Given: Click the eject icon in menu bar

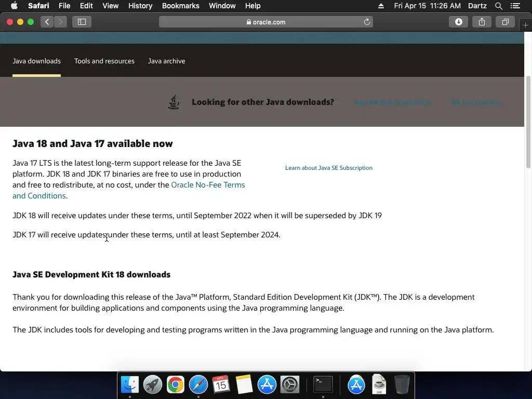Looking at the screenshot, I should coord(381,6).
